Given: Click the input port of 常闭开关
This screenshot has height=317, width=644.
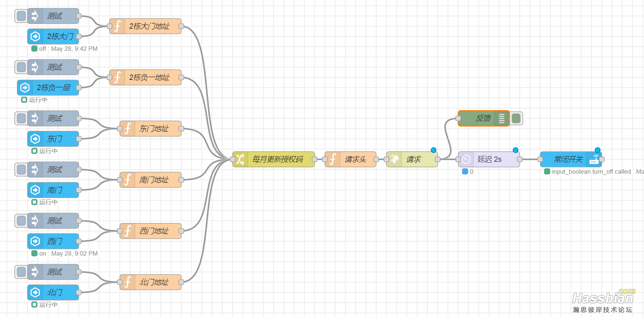Looking at the screenshot, I should tap(540, 159).
